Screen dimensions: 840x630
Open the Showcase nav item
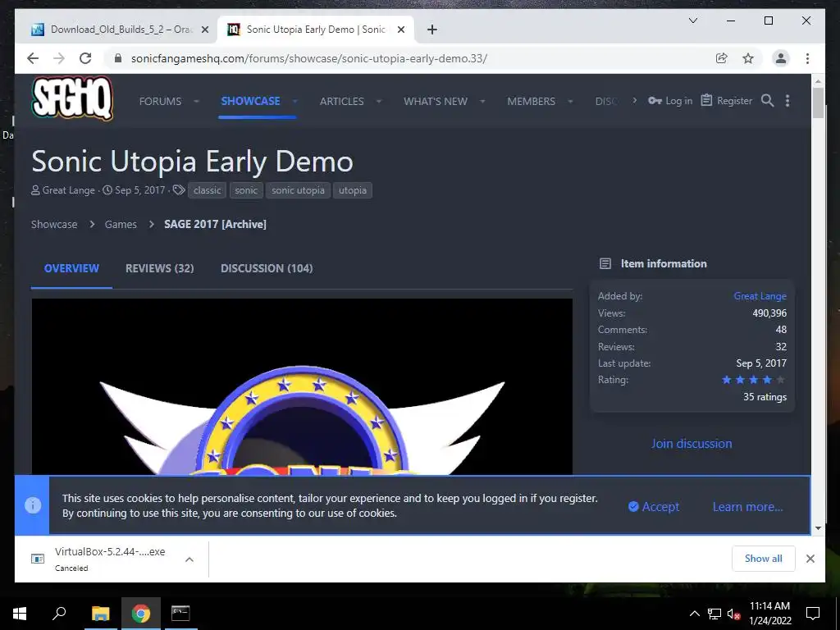[x=250, y=101]
